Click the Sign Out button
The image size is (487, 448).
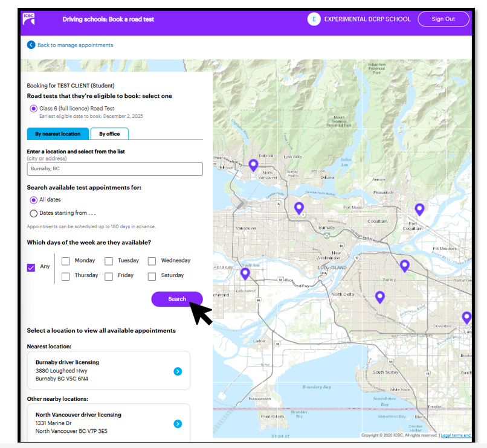(x=443, y=19)
